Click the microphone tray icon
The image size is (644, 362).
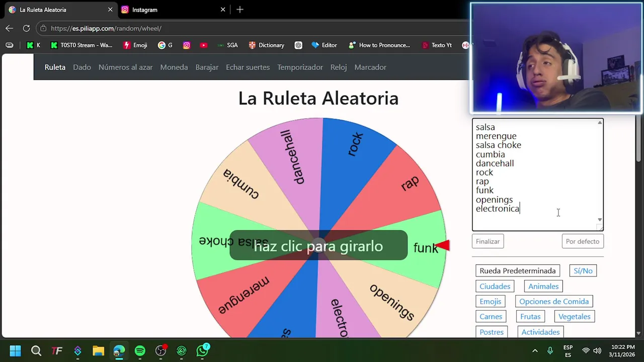pos(550,350)
